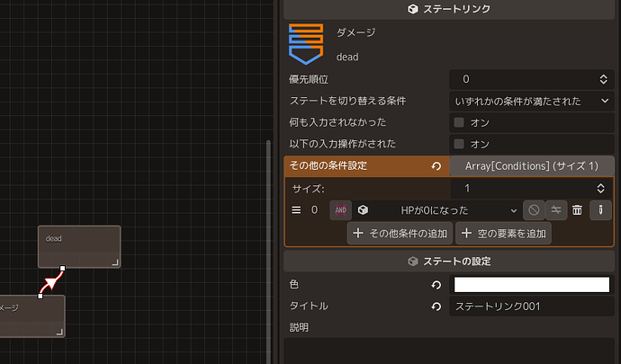
Task: Click the not-equal toggle icon on condition 0
Action: pos(556,210)
